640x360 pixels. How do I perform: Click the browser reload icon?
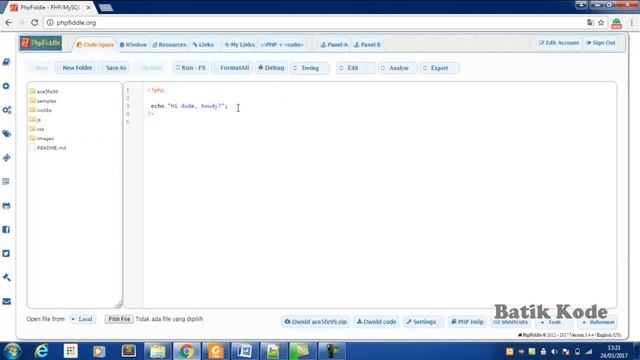(35, 23)
